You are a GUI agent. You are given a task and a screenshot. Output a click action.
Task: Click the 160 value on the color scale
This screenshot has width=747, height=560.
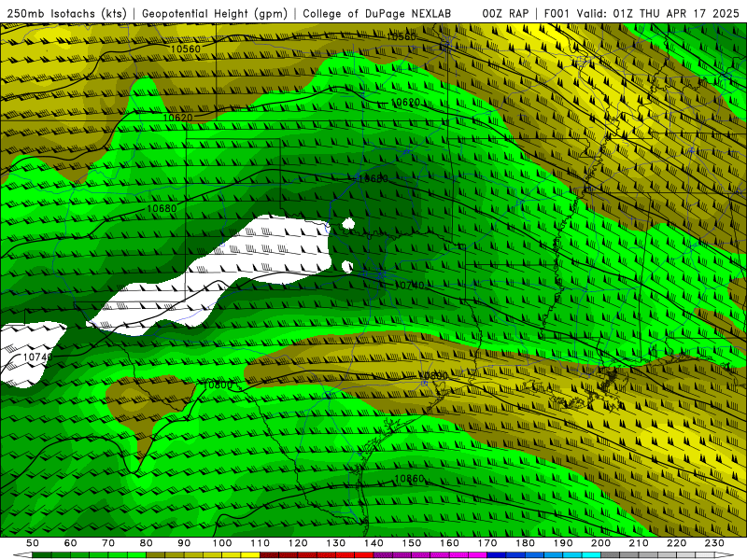click(x=449, y=543)
